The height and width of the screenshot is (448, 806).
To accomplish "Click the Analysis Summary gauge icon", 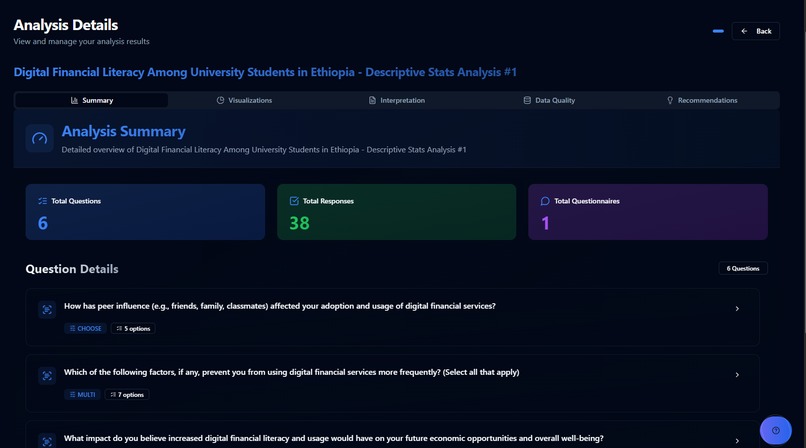I will coord(40,138).
